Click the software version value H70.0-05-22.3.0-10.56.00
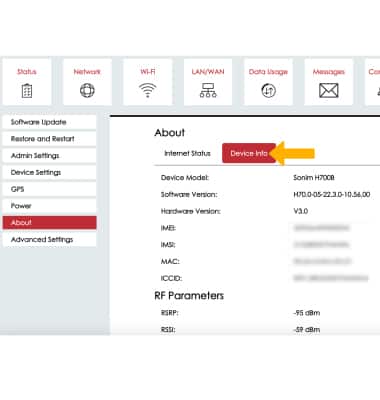 pyautogui.click(x=332, y=194)
